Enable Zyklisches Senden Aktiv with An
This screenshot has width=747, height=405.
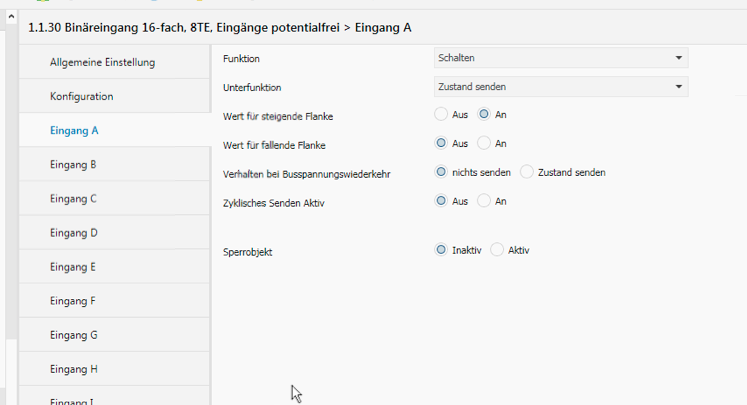[484, 201]
